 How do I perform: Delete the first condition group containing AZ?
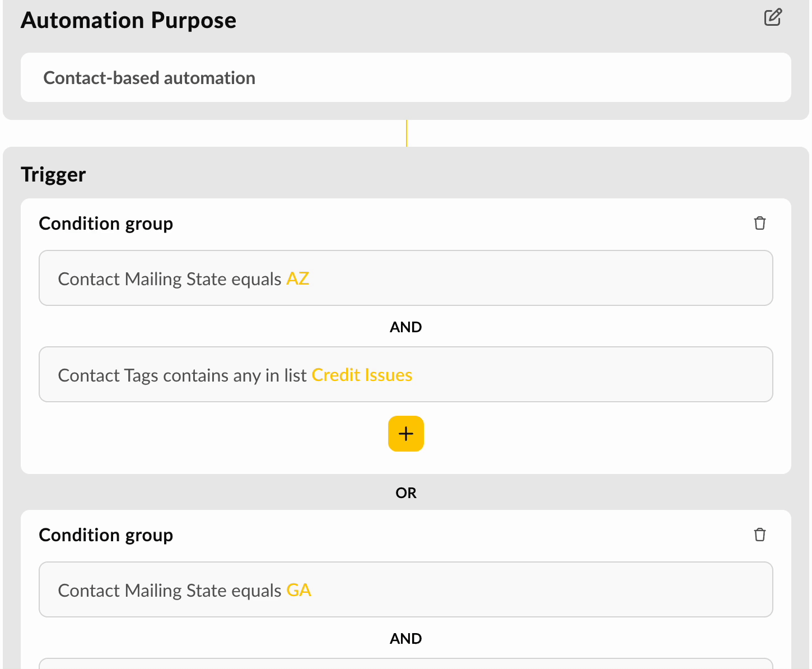tap(760, 223)
